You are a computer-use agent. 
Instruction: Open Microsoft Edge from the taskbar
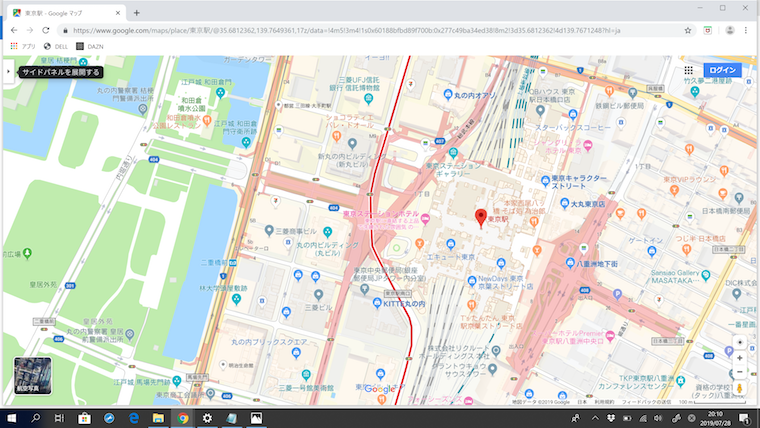coord(134,418)
